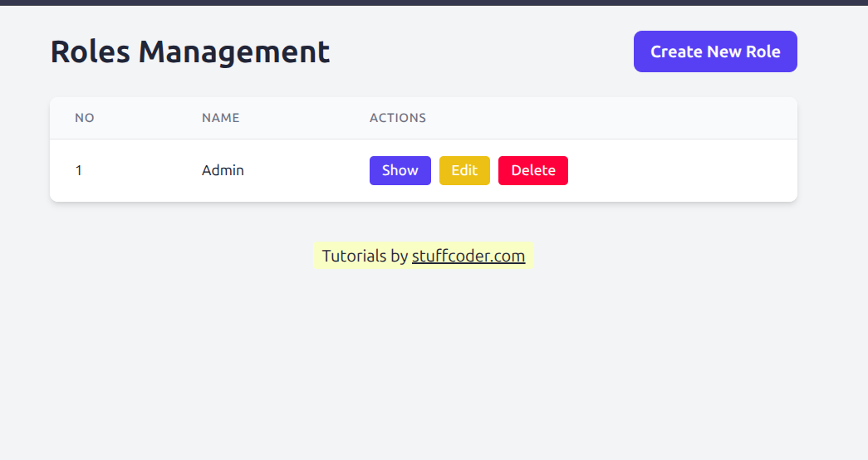
Task: Click the Roles Management page heading
Action: click(189, 51)
